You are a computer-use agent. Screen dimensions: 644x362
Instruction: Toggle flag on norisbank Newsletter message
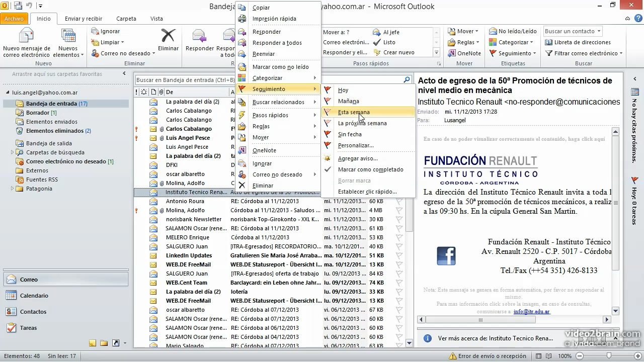399,219
